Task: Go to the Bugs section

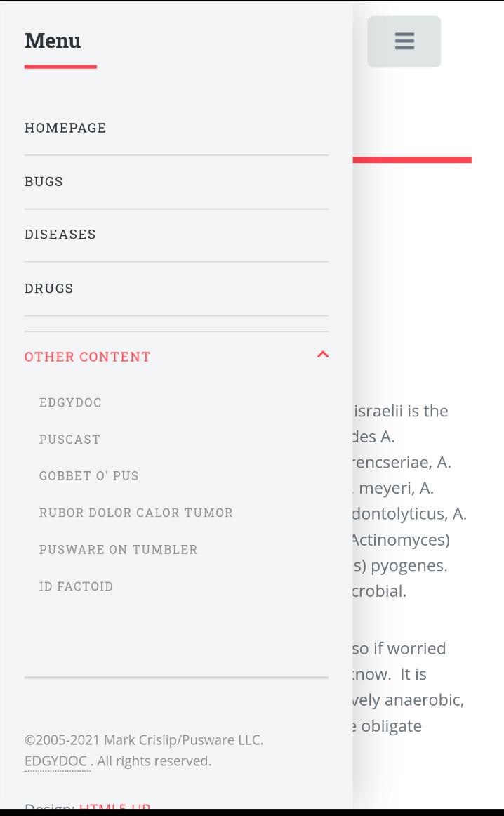Action: coord(44,181)
